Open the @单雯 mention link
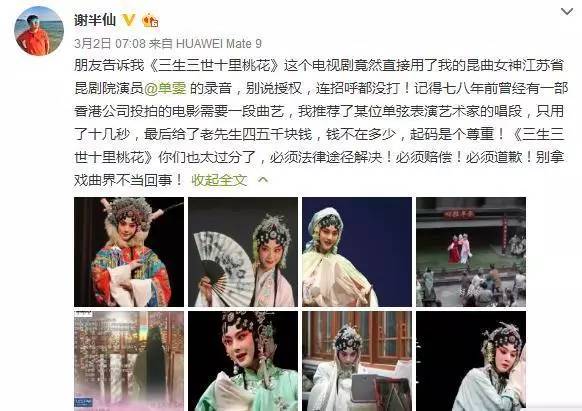The height and width of the screenshot is (411, 582). [165, 88]
